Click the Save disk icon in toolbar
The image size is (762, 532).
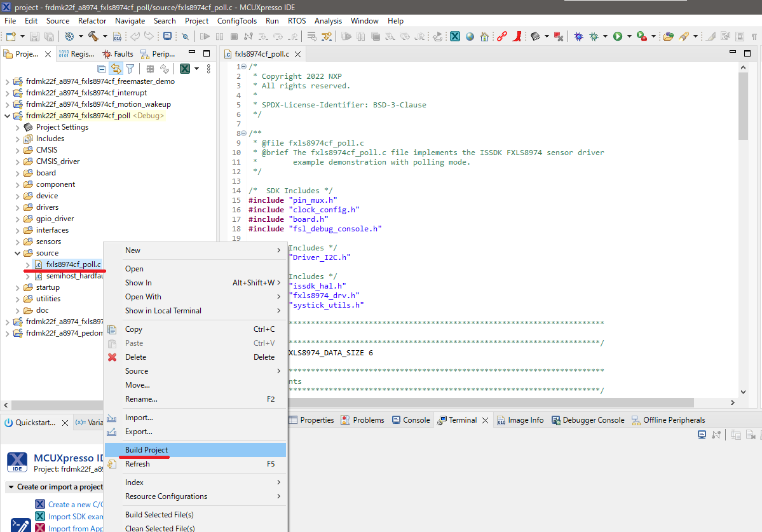[x=34, y=36]
